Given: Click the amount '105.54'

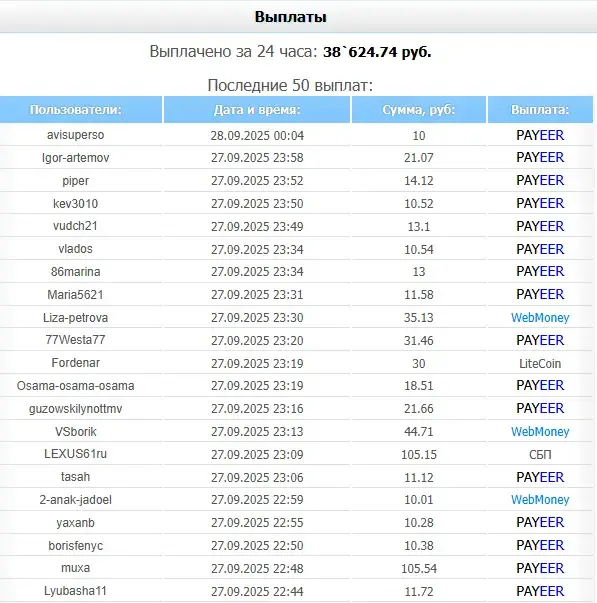Looking at the screenshot, I should point(419,568).
